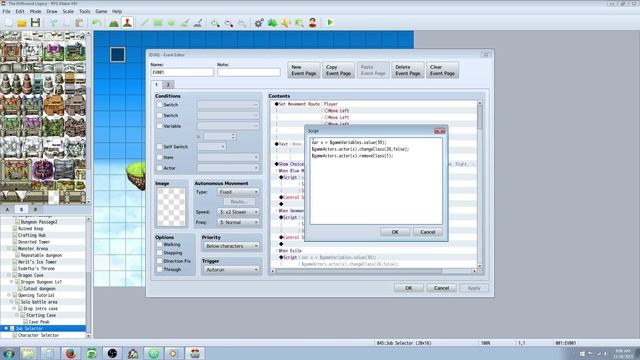Open the Tools menu

coord(84,11)
